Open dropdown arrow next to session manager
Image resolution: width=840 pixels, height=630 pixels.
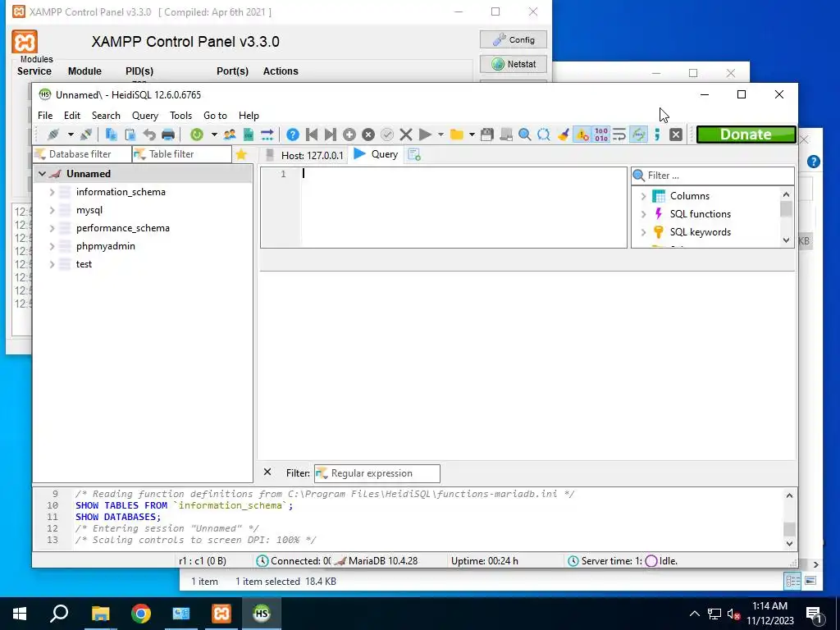pos(71,135)
